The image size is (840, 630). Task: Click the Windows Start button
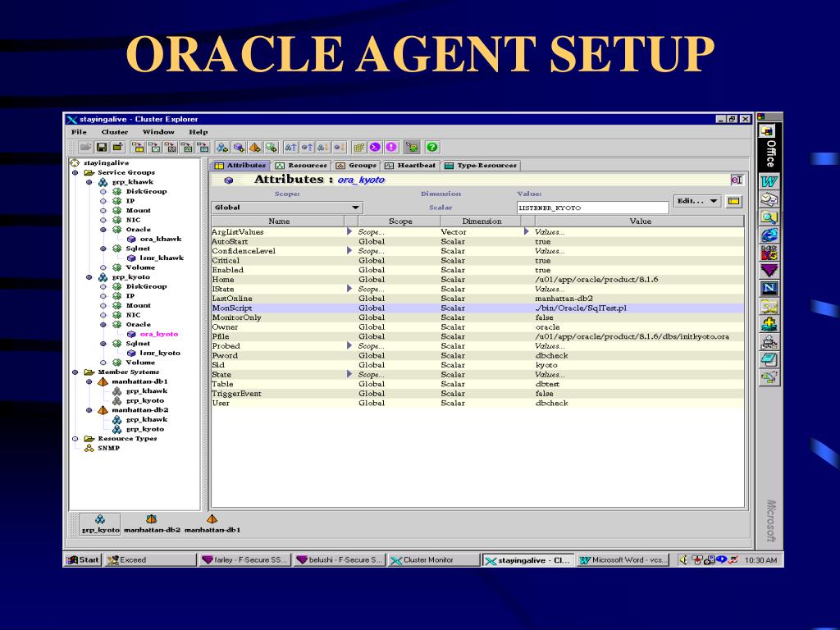coord(83,559)
